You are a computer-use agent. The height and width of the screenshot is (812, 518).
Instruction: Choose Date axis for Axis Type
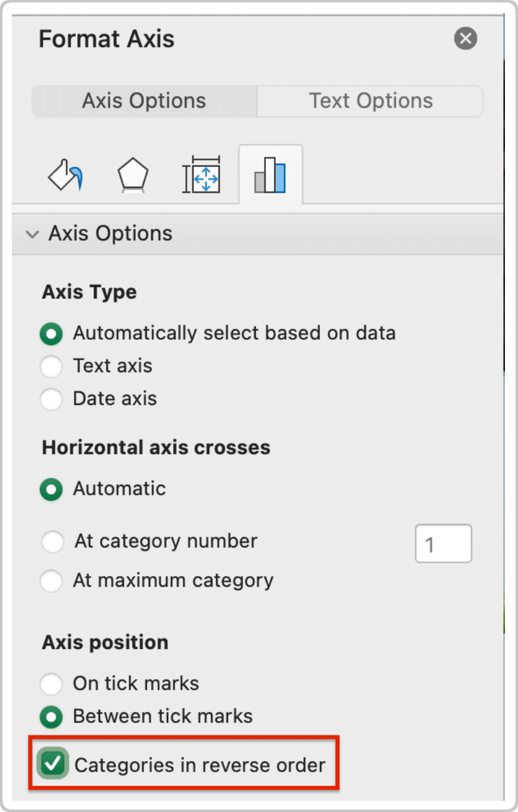pos(51,399)
